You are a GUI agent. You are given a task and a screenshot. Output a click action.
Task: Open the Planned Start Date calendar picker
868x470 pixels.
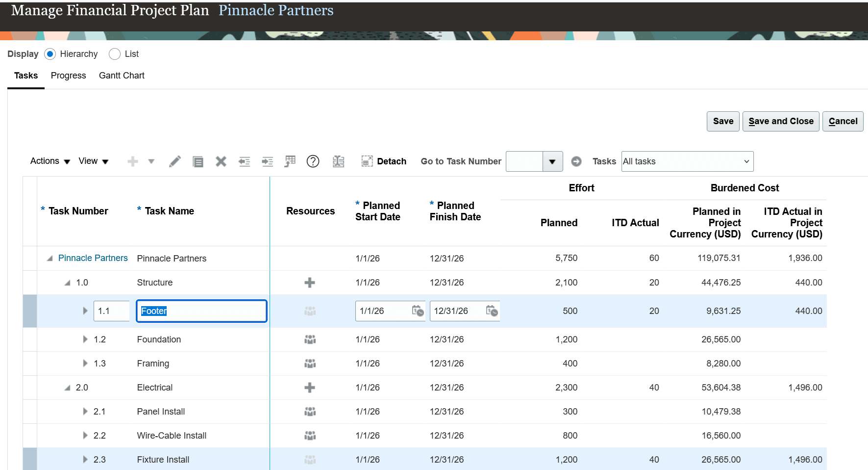tap(419, 311)
